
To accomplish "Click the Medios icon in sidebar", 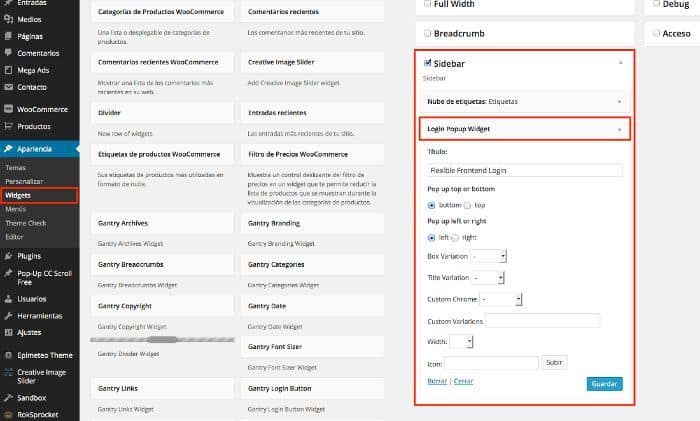I will coord(8,19).
